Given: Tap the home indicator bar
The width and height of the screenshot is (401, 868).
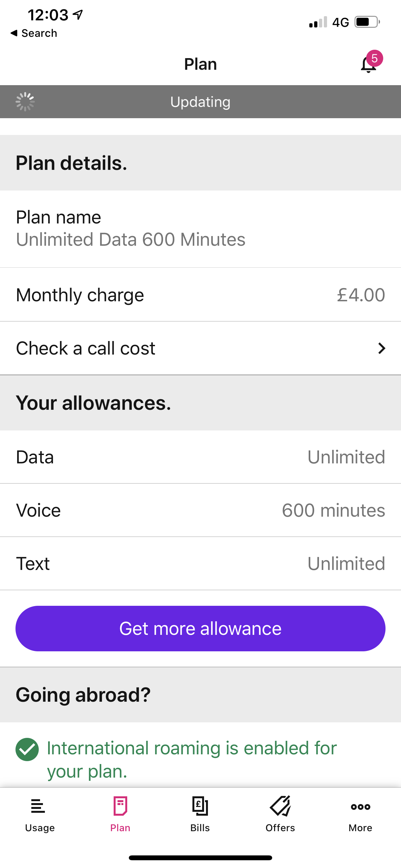Looking at the screenshot, I should [x=200, y=858].
